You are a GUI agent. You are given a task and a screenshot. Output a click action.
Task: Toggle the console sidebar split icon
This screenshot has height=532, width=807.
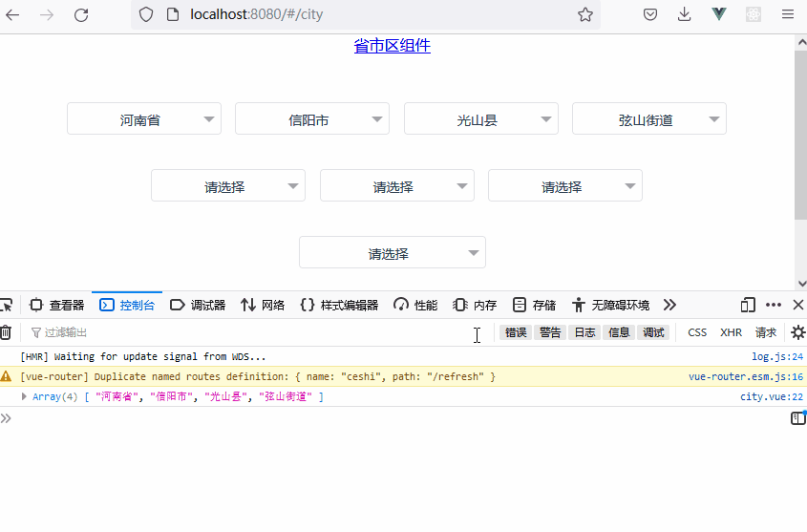pyautogui.click(x=798, y=418)
